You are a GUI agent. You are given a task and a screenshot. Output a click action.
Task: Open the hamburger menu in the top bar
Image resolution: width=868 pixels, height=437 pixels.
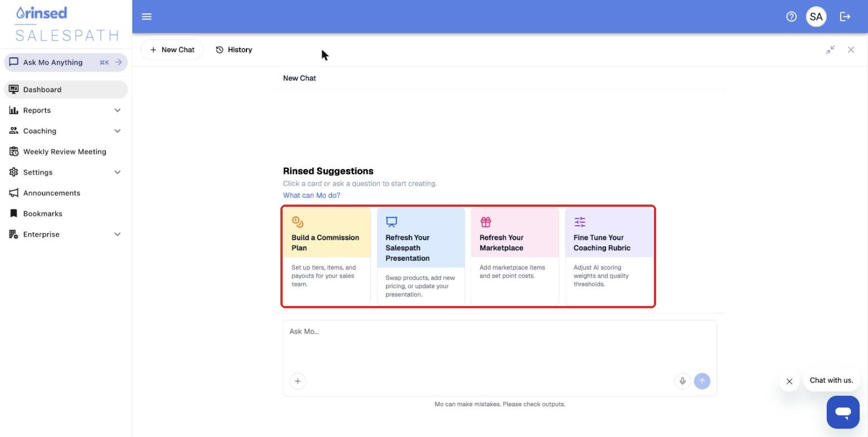pos(147,17)
